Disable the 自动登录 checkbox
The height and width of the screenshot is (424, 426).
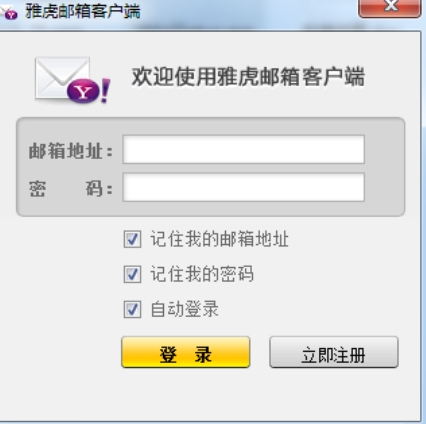pos(132,309)
